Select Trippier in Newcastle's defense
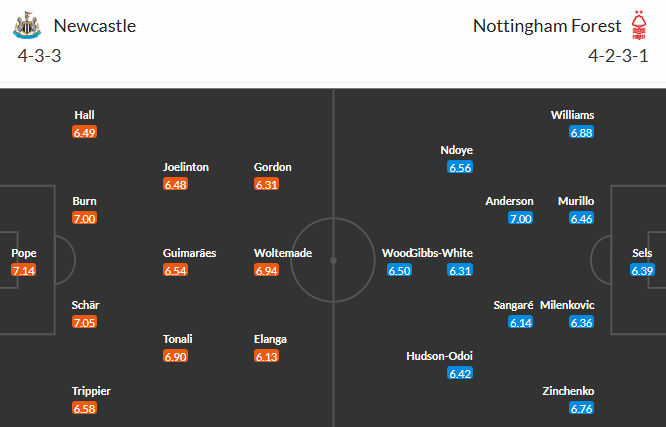666x427 pixels. [91, 390]
